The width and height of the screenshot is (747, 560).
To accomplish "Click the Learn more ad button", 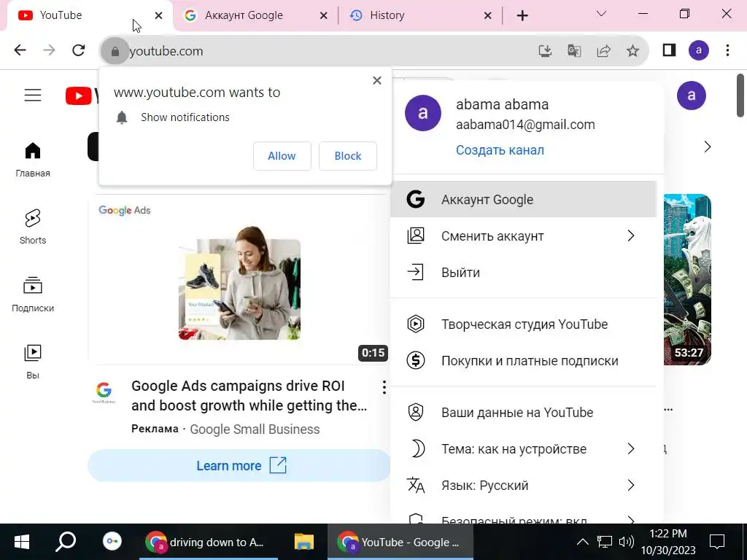I will (239, 465).
